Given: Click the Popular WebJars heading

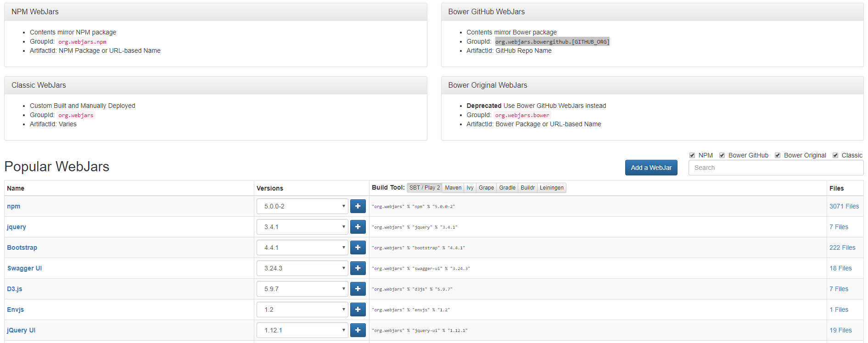Looking at the screenshot, I should 57,166.
